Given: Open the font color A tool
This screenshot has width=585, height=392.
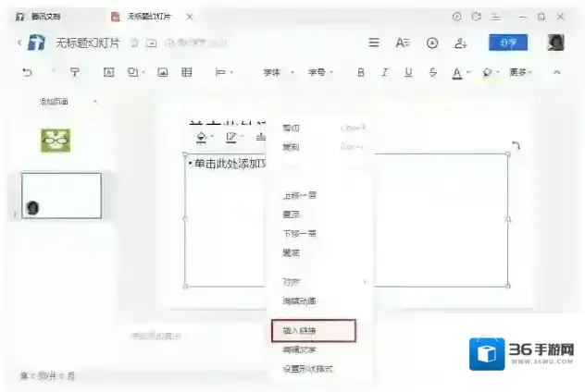Looking at the screenshot, I should click(457, 73).
